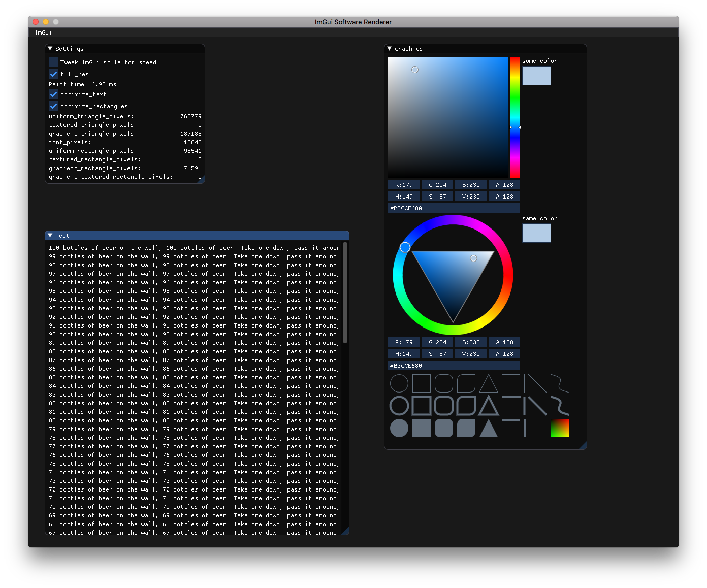Click the thick-outline partially rounded square
Image resolution: width=707 pixels, height=588 pixels.
[466, 406]
